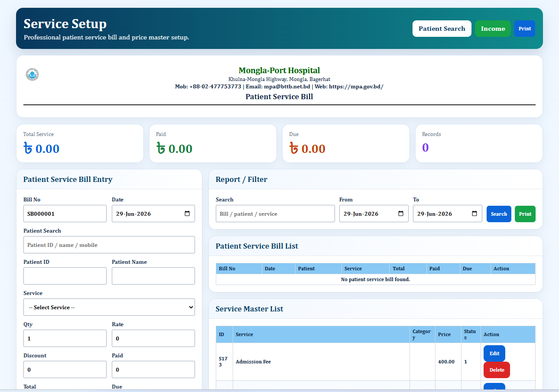This screenshot has width=559, height=392.
Task: Click the Patient column header in bill list
Action: 318,269
